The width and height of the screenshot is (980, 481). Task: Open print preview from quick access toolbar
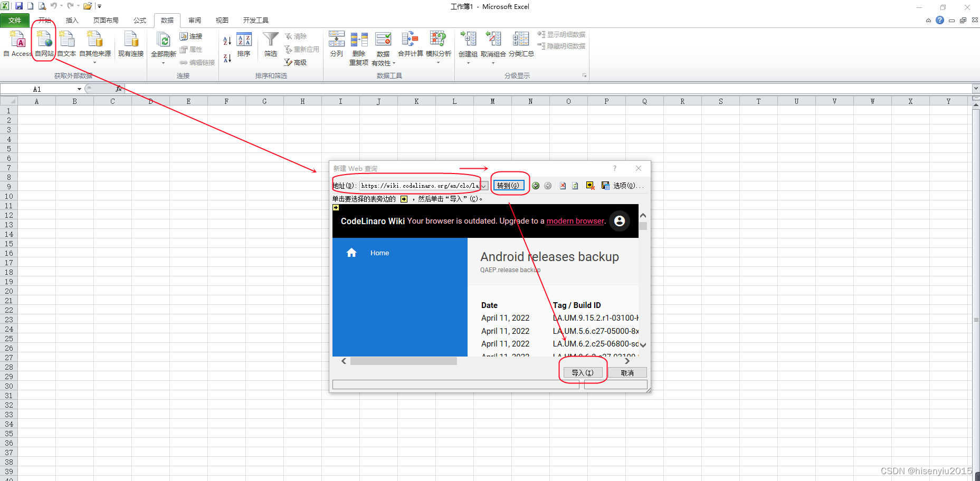(42, 6)
